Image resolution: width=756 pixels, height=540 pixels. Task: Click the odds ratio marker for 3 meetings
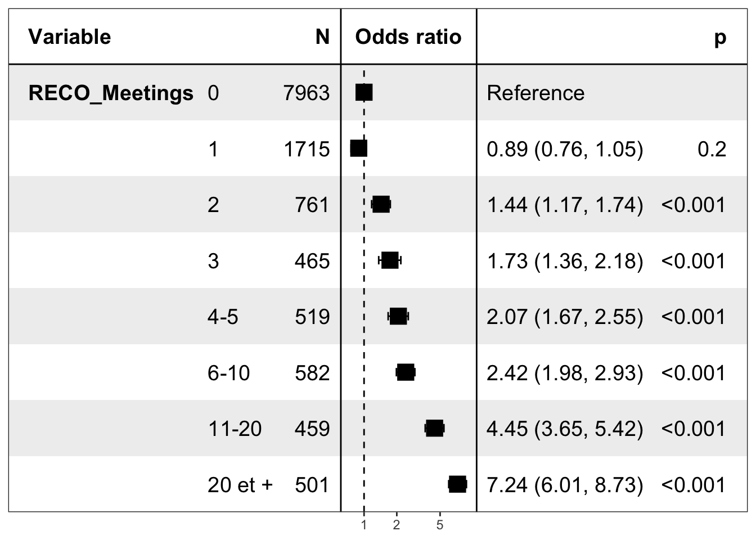coord(390,260)
